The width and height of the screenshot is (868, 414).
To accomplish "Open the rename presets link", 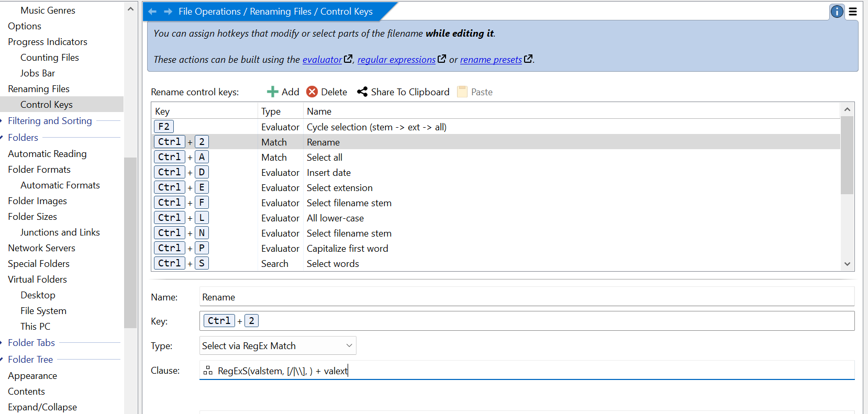I will 491,60.
